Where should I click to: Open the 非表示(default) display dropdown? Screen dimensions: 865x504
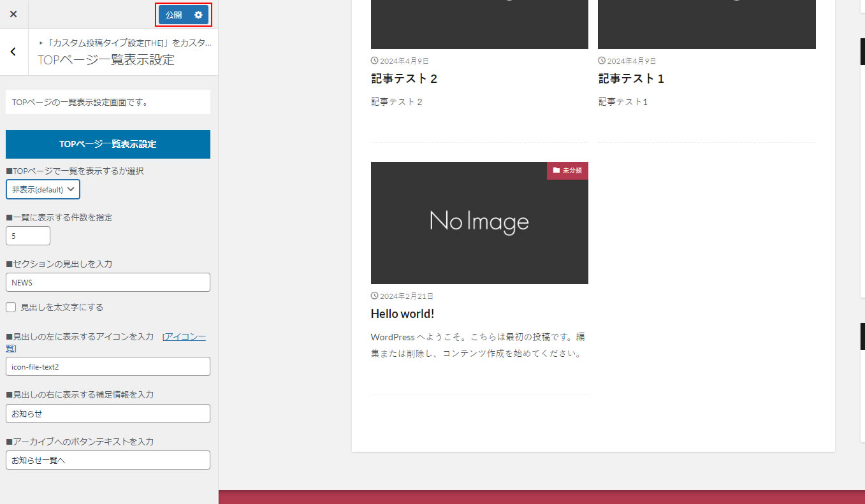pos(43,189)
